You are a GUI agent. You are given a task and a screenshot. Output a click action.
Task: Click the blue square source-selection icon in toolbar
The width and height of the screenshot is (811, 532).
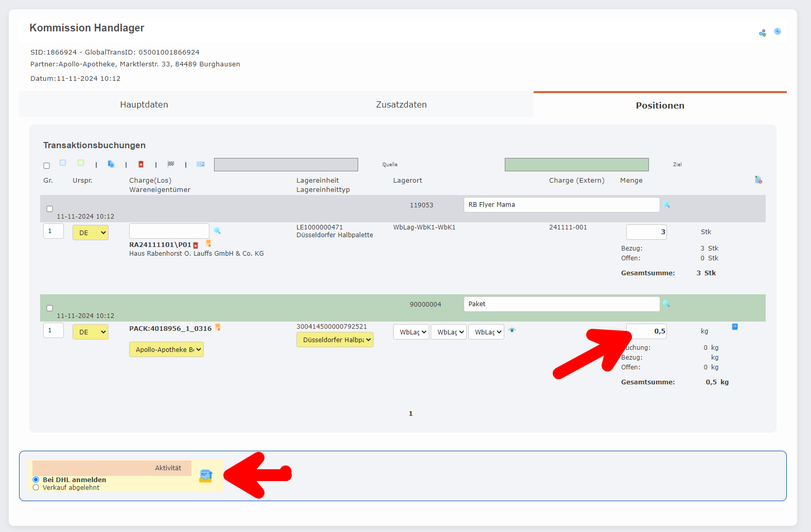[x=63, y=163]
